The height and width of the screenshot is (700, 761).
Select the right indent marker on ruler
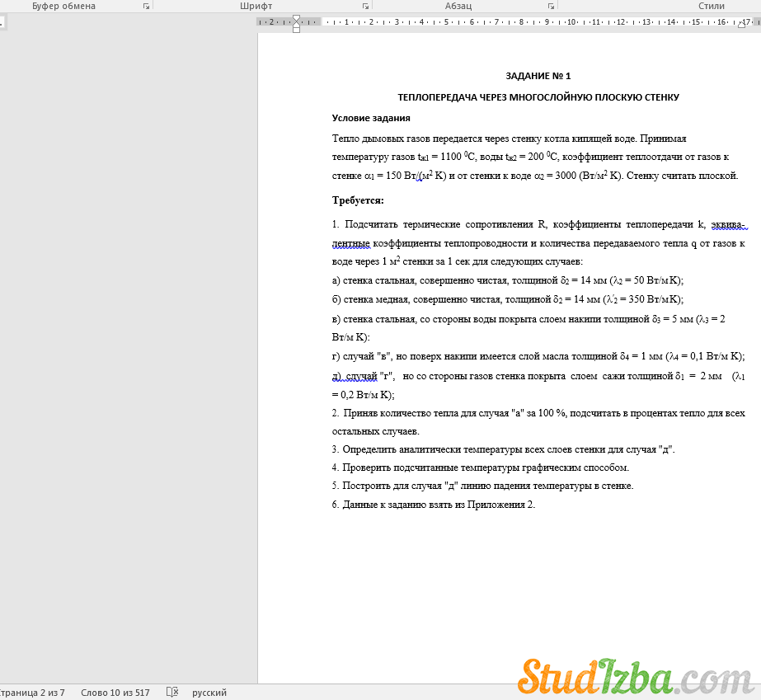(x=741, y=24)
